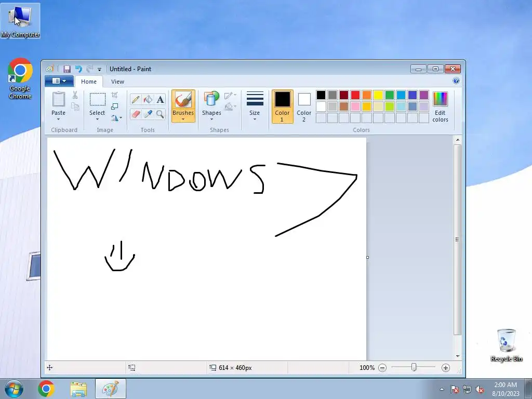Select the Fill with color bucket tool

(148, 99)
